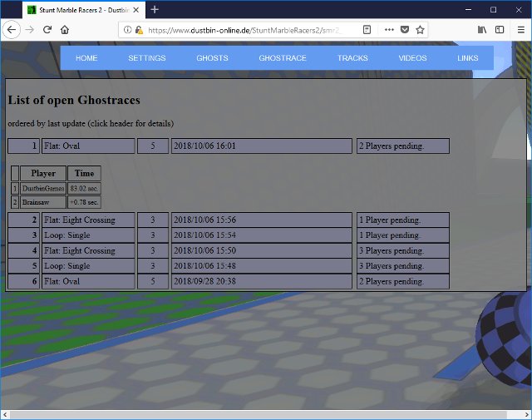The image size is (532, 420).
Task: Go back using the browser back arrow
Action: point(12,30)
